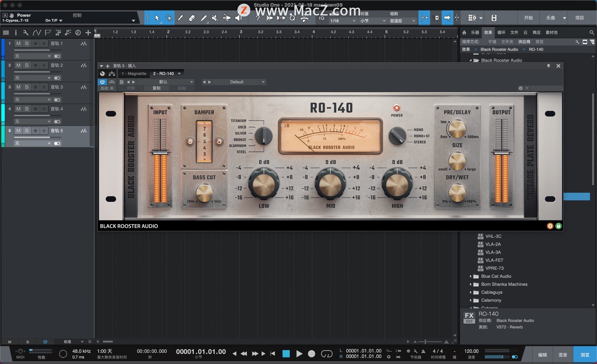Open the 自适应 snap dropdown
Viewport: 597px width, 364px height.
pos(402,21)
